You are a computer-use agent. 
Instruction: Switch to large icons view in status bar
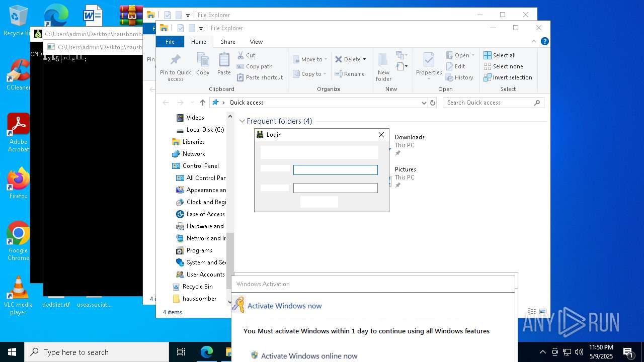tap(543, 312)
